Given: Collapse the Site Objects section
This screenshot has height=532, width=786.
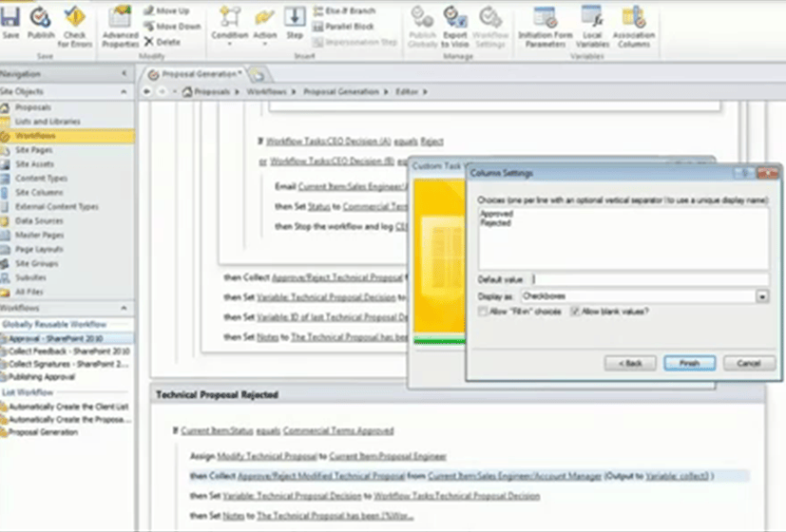Looking at the screenshot, I should [124, 91].
